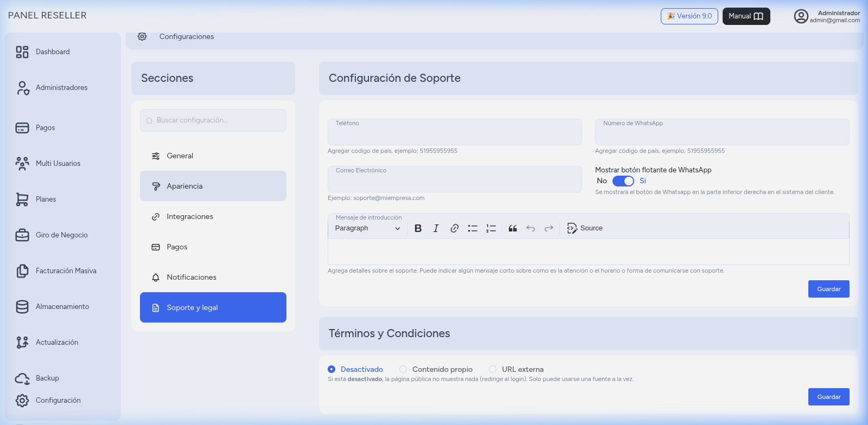This screenshot has height=425, width=868.
Task: Focus the Buscar configuración search field
Action: pos(213,120)
